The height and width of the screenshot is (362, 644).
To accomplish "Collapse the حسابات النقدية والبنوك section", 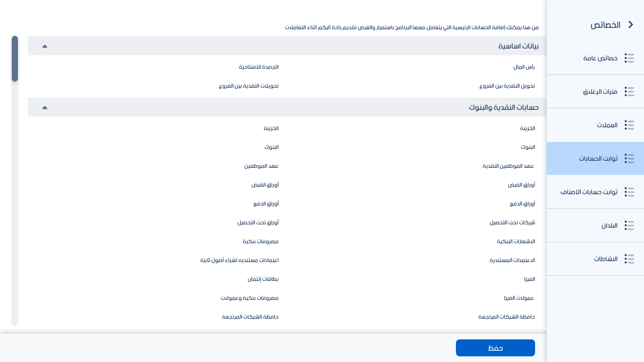I will point(45,107).
